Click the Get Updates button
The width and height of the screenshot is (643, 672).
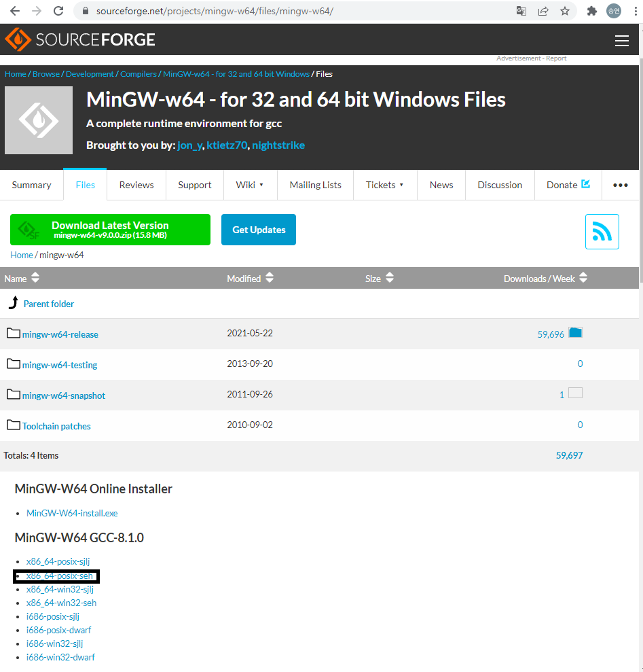point(258,230)
